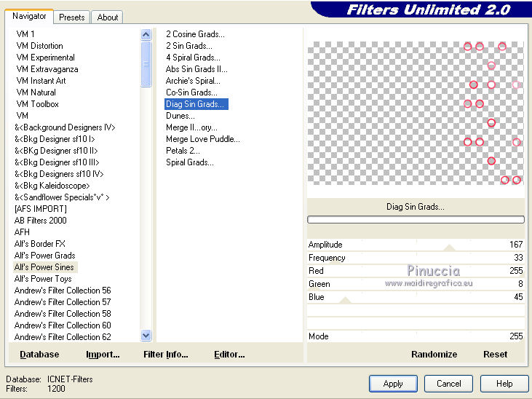532x399 pixels.
Task: Select Andrew's Filter Collection 62
Action: click(x=63, y=337)
